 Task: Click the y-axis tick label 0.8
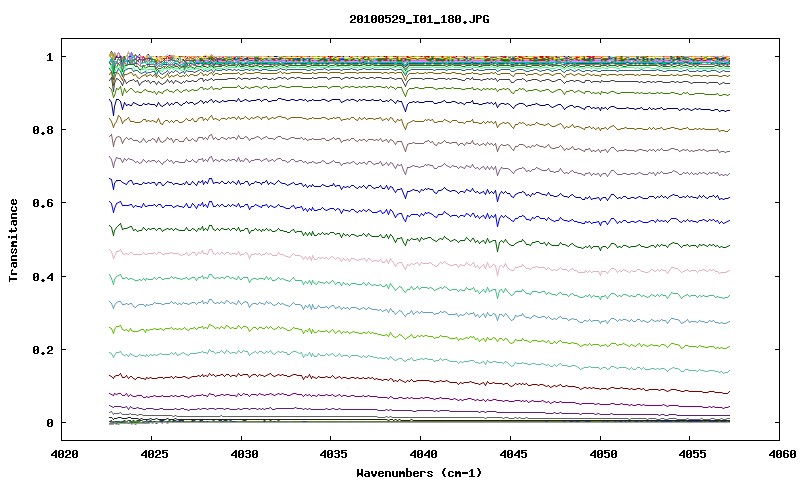click(x=42, y=130)
